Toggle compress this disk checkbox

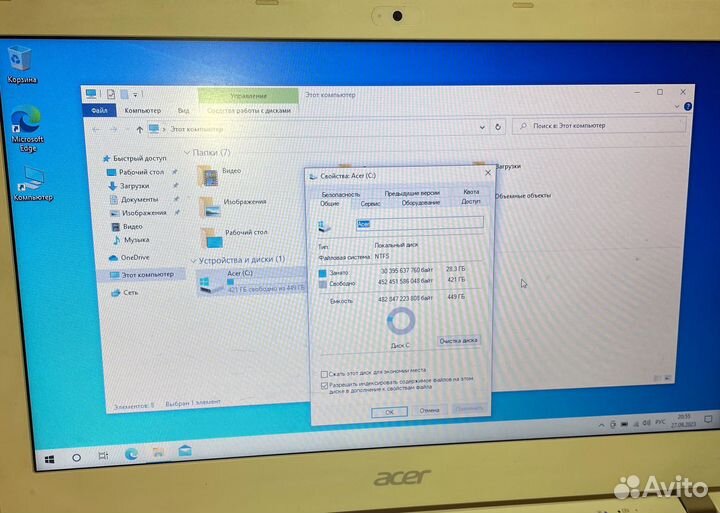tap(324, 374)
